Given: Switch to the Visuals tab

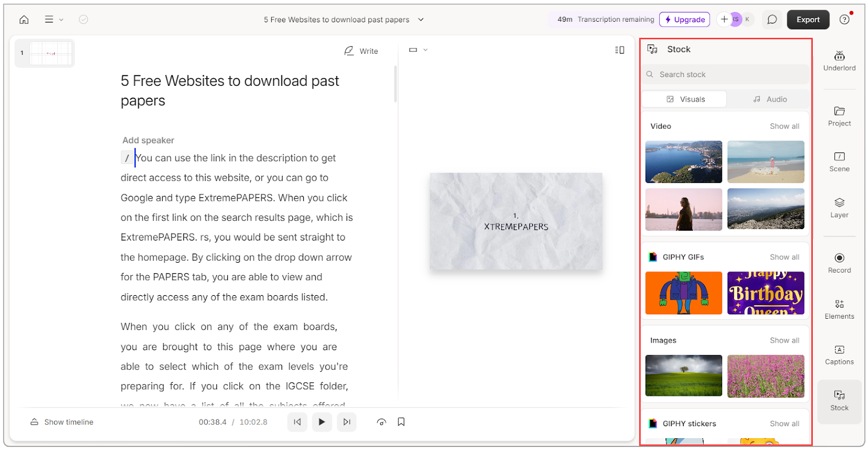Looking at the screenshot, I should click(685, 99).
